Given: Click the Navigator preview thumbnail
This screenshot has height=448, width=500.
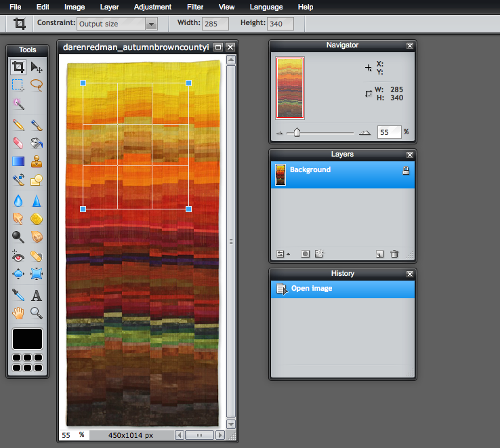Looking at the screenshot, I should [x=290, y=88].
